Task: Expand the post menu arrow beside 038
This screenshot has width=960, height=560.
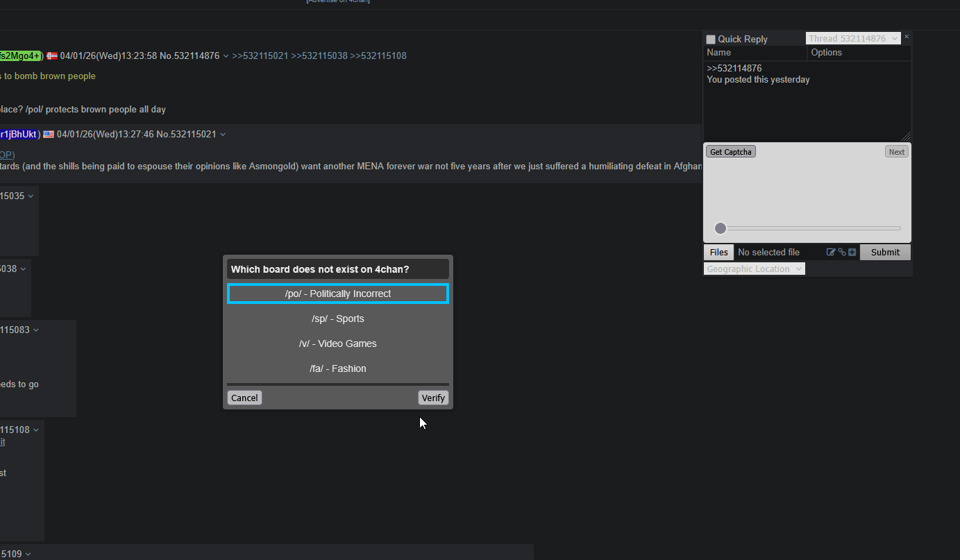Action: coord(23,269)
